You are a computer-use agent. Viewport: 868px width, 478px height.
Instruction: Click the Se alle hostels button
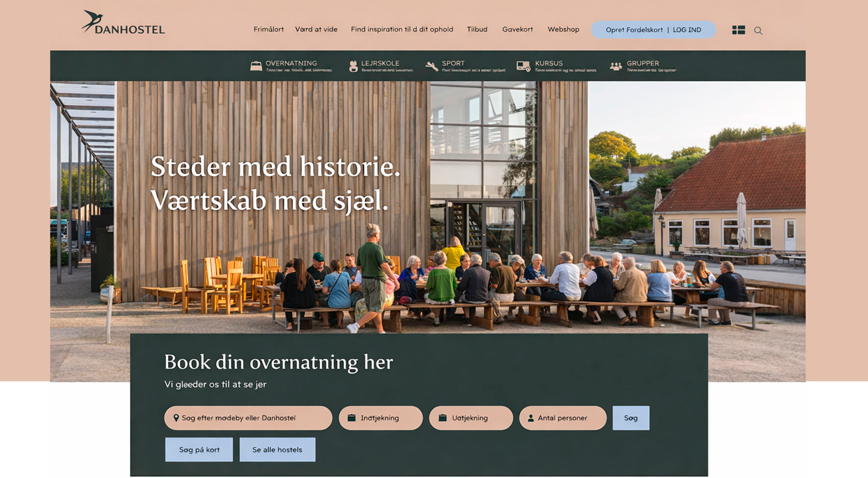[277, 450]
